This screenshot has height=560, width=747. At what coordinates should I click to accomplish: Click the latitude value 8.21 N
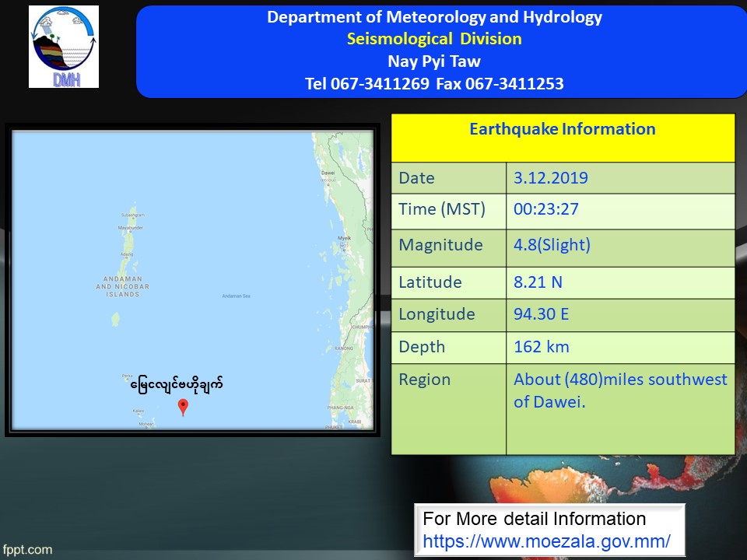tap(538, 282)
